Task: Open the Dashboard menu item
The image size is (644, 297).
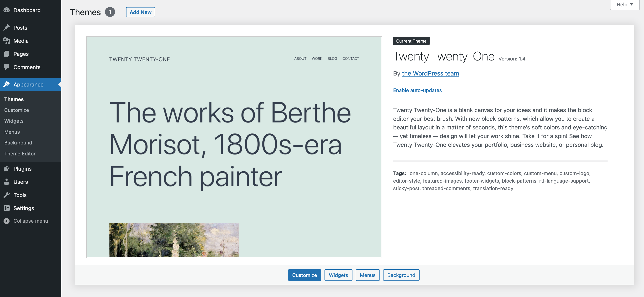Action: 27,10
